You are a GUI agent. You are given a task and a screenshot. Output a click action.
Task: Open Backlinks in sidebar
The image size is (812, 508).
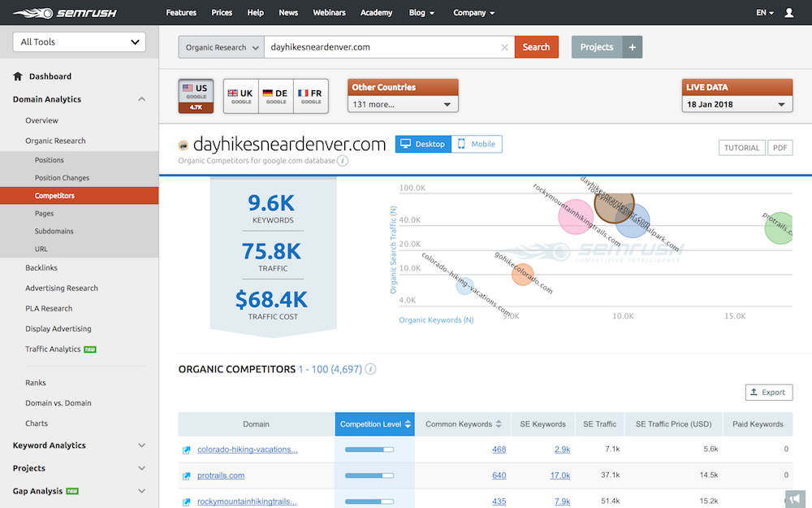(41, 268)
